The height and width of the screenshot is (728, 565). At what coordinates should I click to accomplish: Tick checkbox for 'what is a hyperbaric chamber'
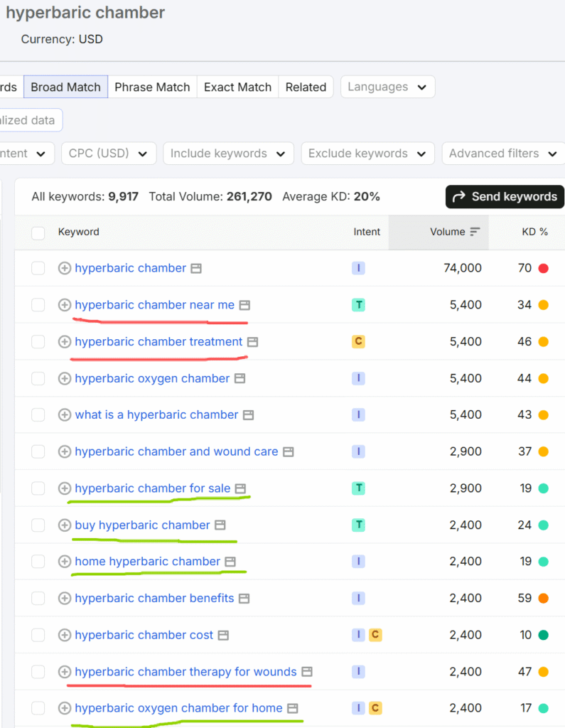click(38, 414)
